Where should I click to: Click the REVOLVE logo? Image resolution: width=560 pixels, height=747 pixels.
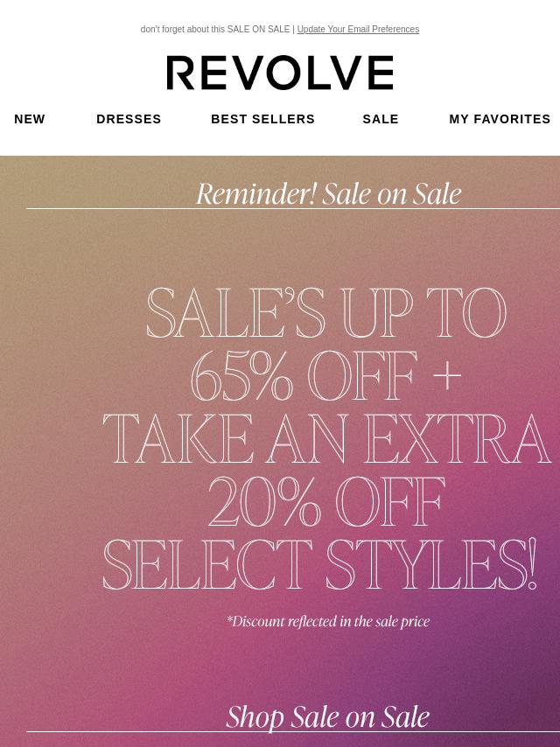point(280,73)
